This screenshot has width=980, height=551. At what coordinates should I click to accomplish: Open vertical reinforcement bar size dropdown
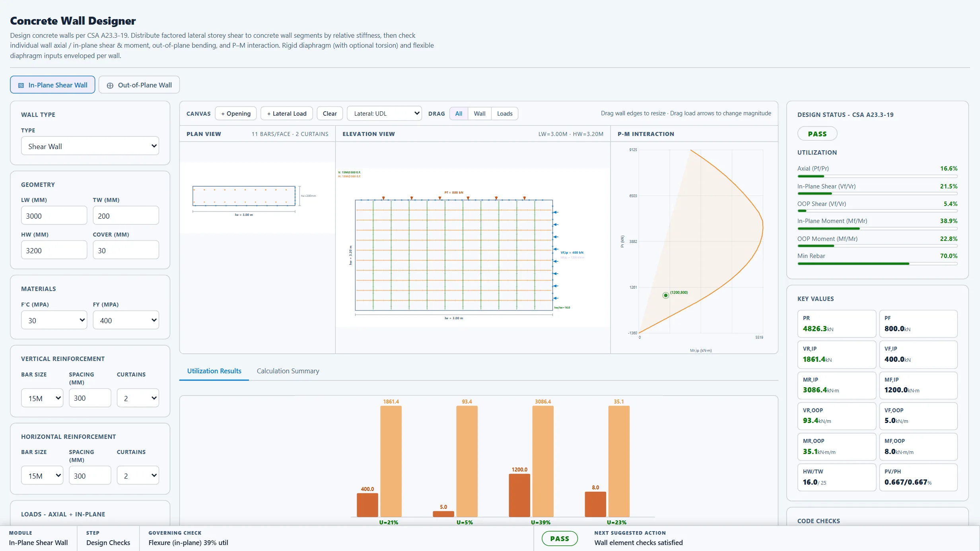[x=42, y=398]
